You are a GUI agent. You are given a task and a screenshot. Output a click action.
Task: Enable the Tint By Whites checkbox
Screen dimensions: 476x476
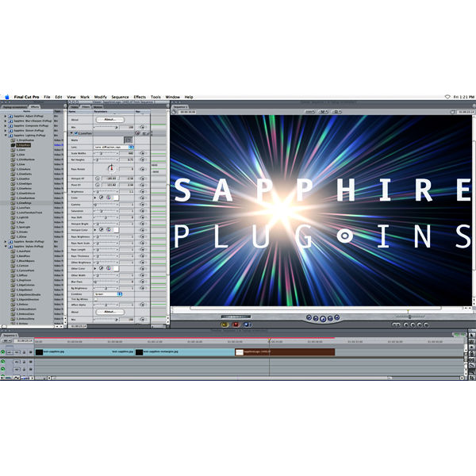click(96, 299)
